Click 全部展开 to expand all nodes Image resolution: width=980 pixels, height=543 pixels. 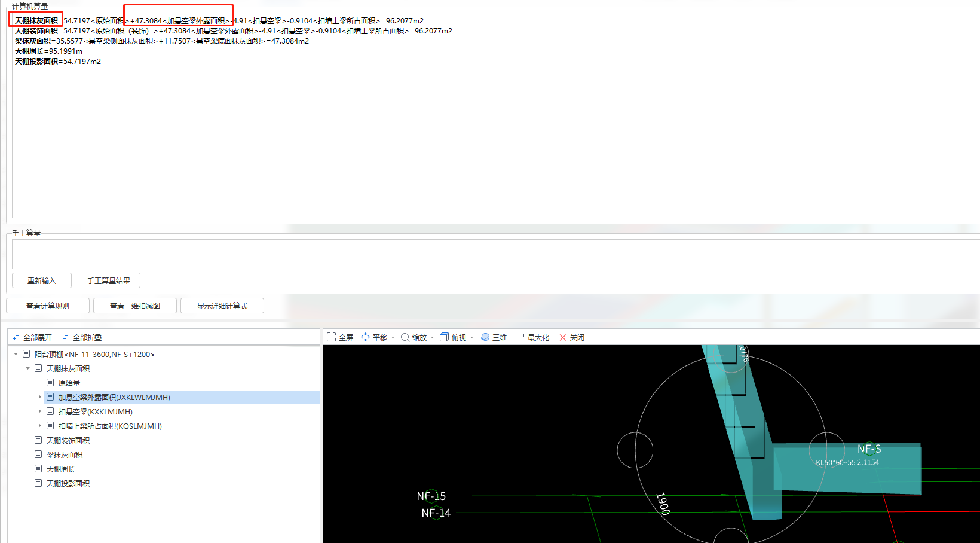click(x=32, y=337)
